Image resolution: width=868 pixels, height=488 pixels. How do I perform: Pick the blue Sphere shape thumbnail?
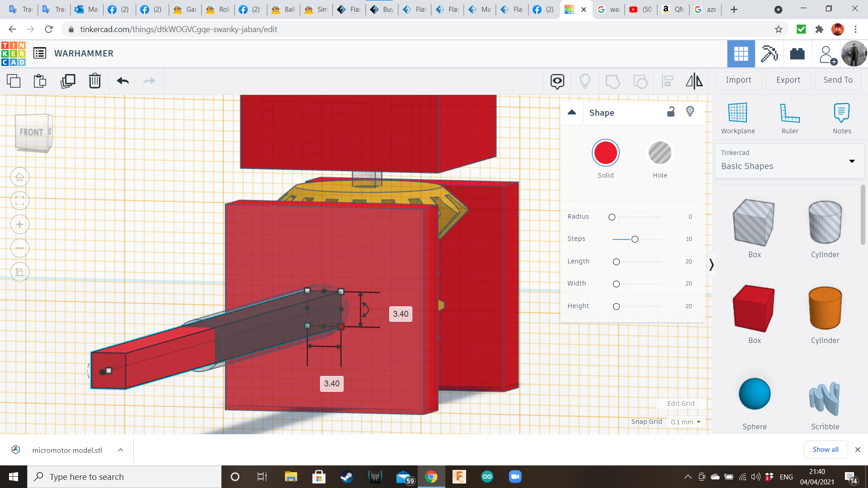754,394
